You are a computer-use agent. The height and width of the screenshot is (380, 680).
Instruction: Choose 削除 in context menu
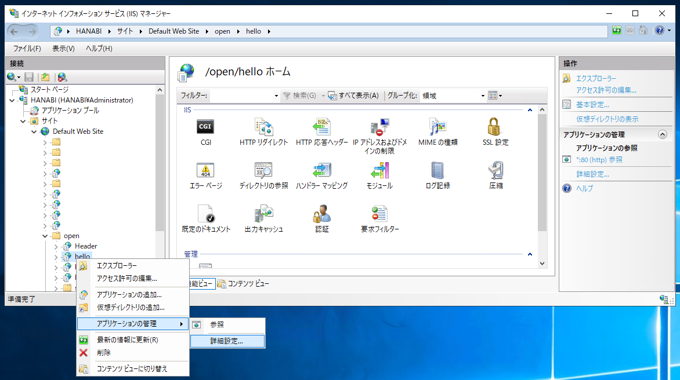click(x=133, y=353)
